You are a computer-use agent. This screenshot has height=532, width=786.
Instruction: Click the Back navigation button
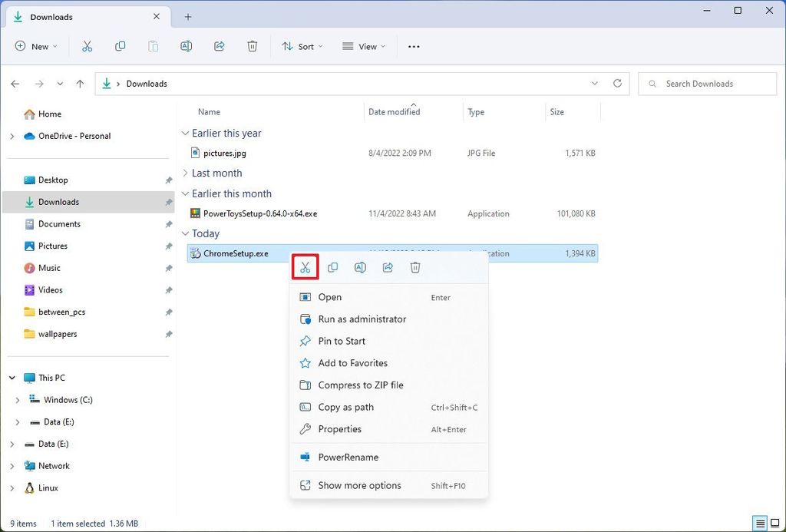click(15, 83)
